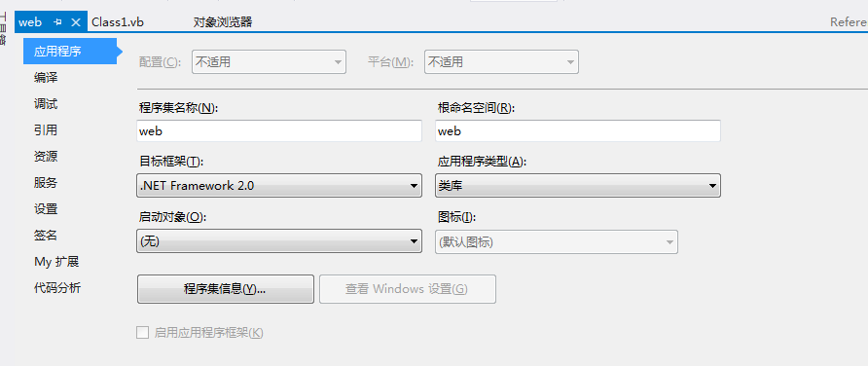
Task: Expand the 应用程序类型 dropdown
Action: point(578,186)
